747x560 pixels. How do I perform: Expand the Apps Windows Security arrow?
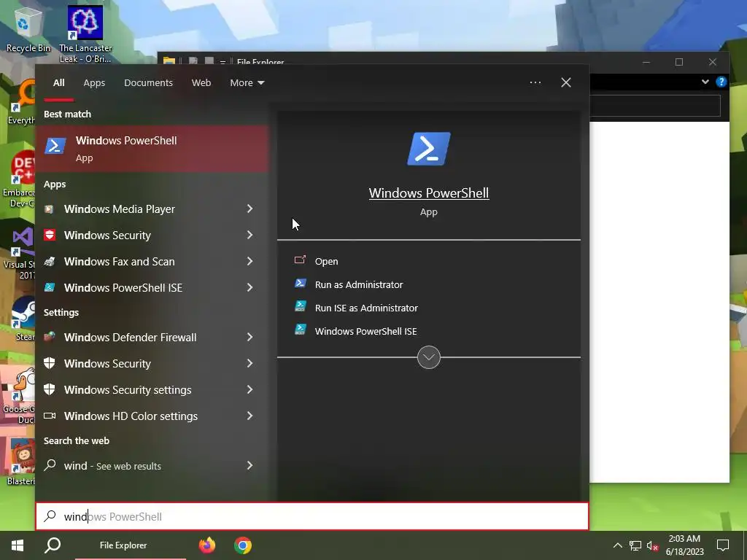249,235
